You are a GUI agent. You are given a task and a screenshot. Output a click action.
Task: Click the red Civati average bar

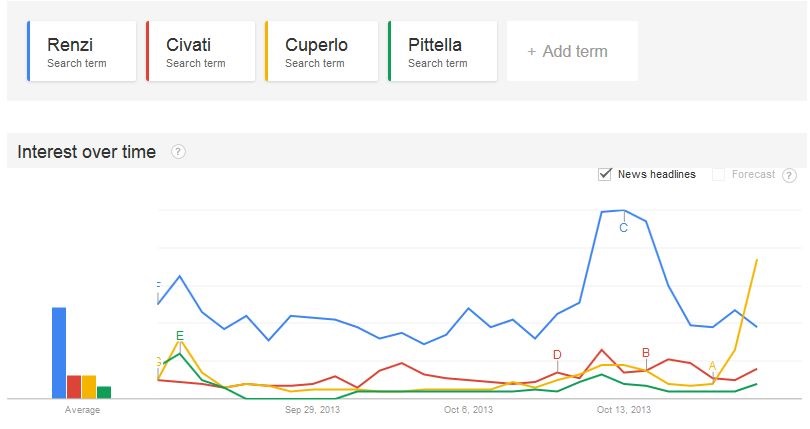coord(74,386)
